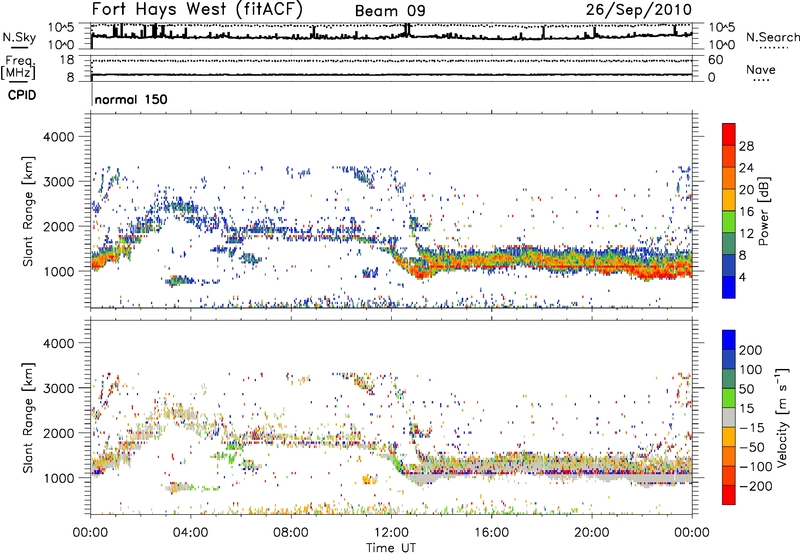Click the red swatch below -200 velocity
The image size is (800, 554).
pos(729,495)
